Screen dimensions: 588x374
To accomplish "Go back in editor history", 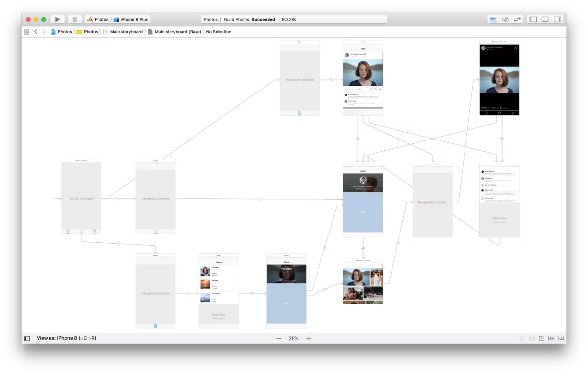I will (x=36, y=32).
